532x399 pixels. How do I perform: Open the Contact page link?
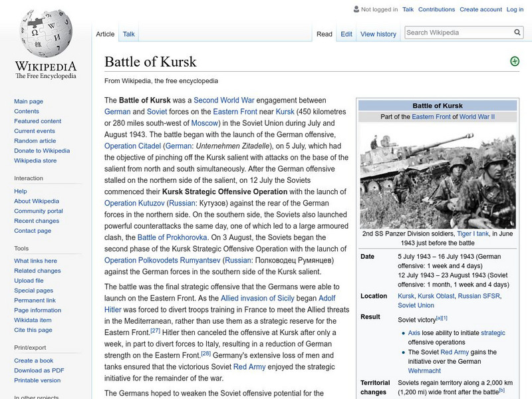click(33, 230)
